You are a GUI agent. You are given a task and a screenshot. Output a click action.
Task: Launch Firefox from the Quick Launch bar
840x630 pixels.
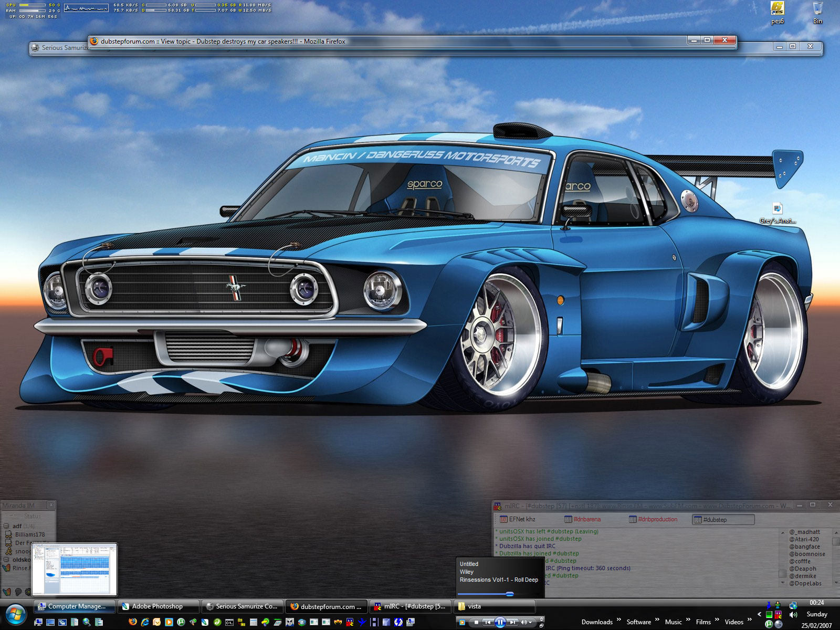click(132, 622)
